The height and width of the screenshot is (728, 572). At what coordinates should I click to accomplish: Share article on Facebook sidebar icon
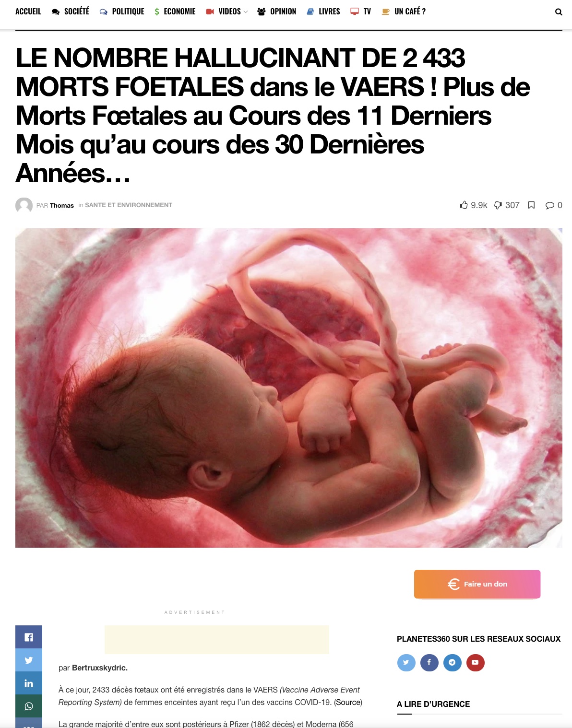(29, 637)
